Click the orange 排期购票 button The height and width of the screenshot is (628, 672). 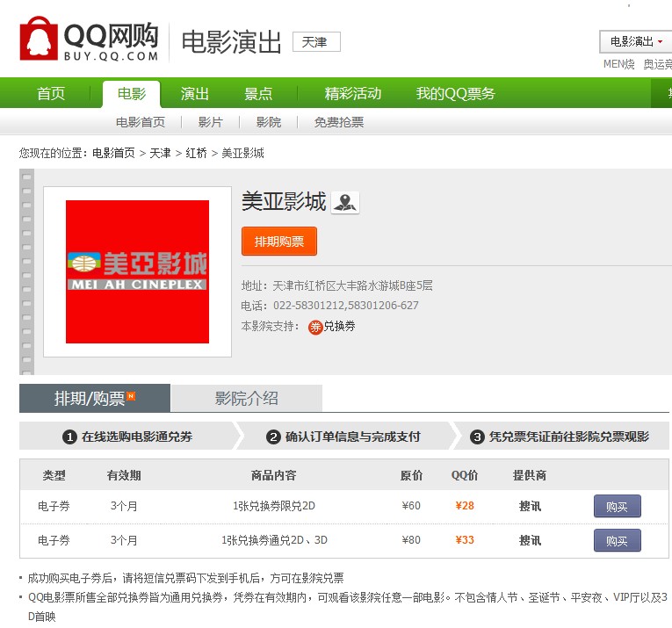(279, 242)
